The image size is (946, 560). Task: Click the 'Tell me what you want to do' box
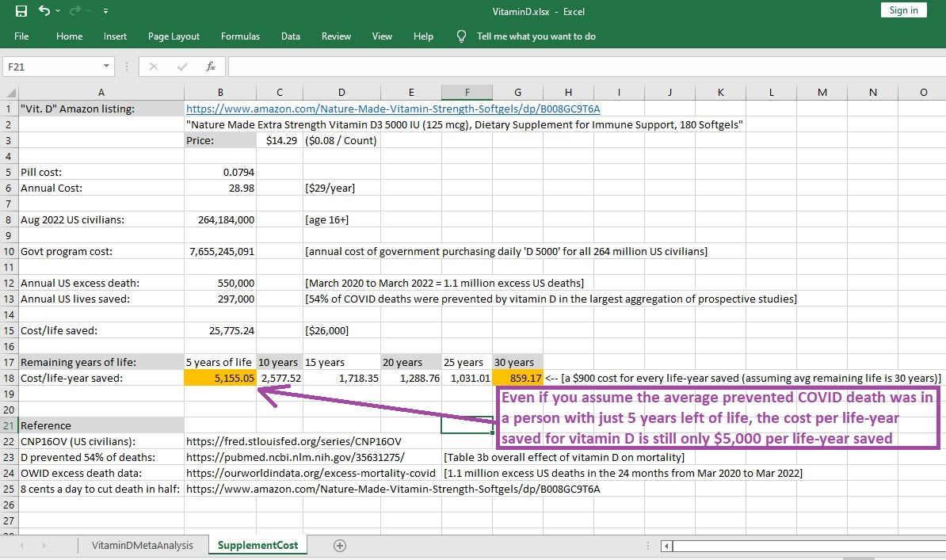click(x=536, y=36)
